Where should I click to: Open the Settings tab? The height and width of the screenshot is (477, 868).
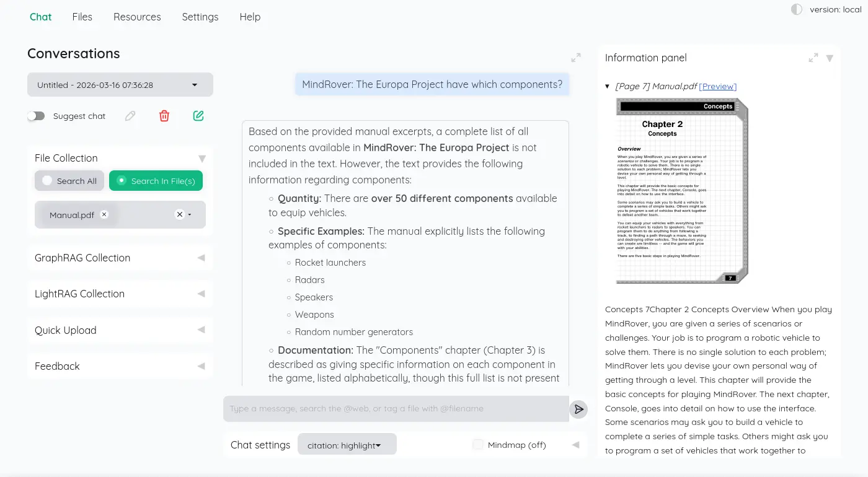click(200, 17)
